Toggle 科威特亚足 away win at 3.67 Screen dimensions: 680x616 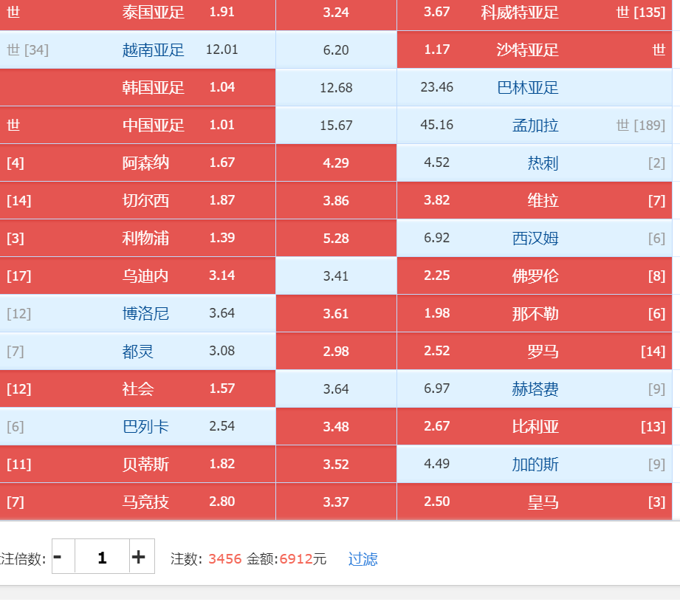coord(535,15)
